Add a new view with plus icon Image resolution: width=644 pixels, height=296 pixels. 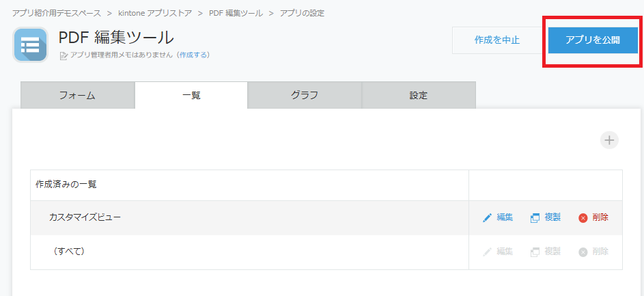609,140
